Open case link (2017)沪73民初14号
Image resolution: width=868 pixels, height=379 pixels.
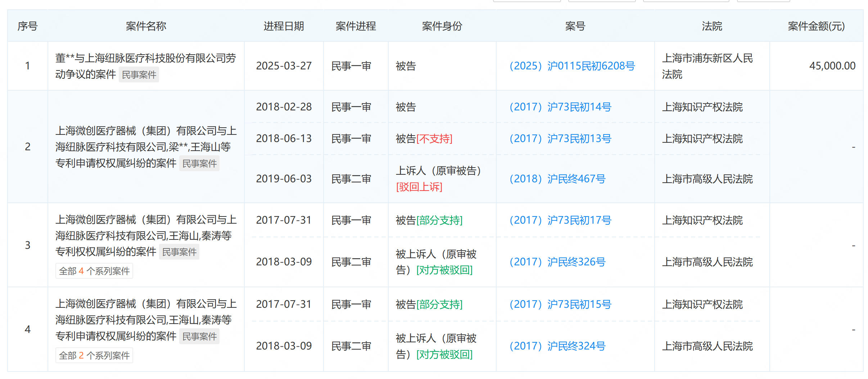coord(560,107)
